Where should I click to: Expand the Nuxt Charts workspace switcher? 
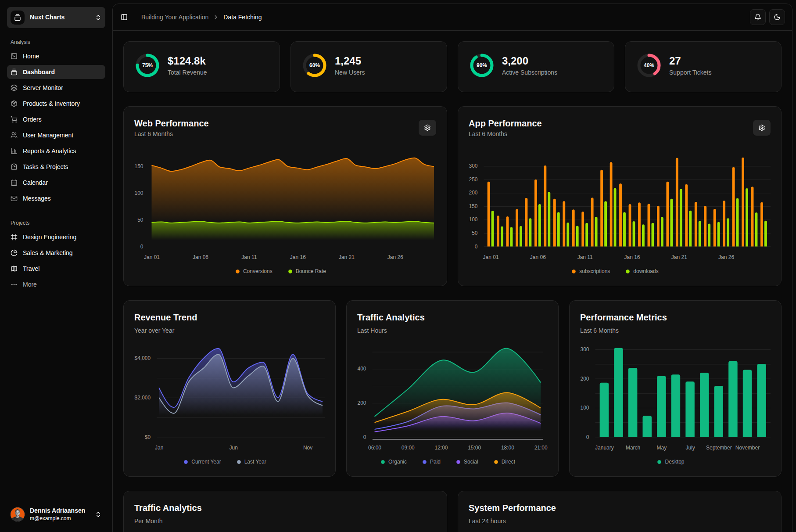click(x=56, y=18)
